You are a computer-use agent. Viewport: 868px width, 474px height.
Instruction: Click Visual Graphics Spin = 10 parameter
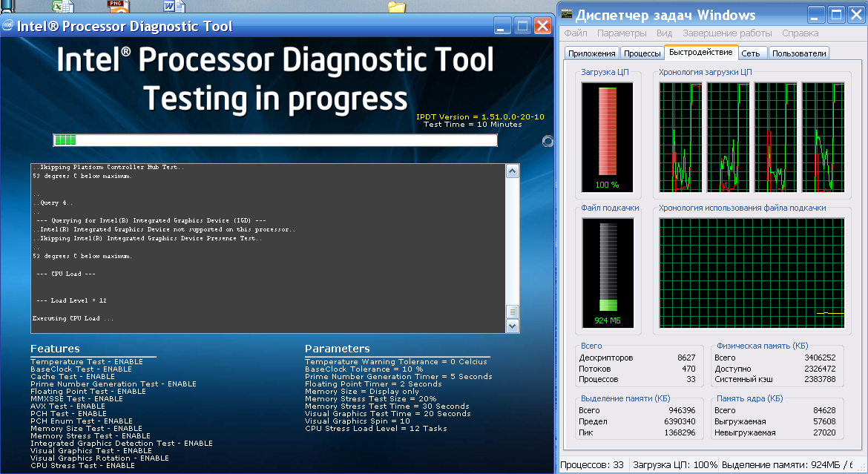(358, 421)
